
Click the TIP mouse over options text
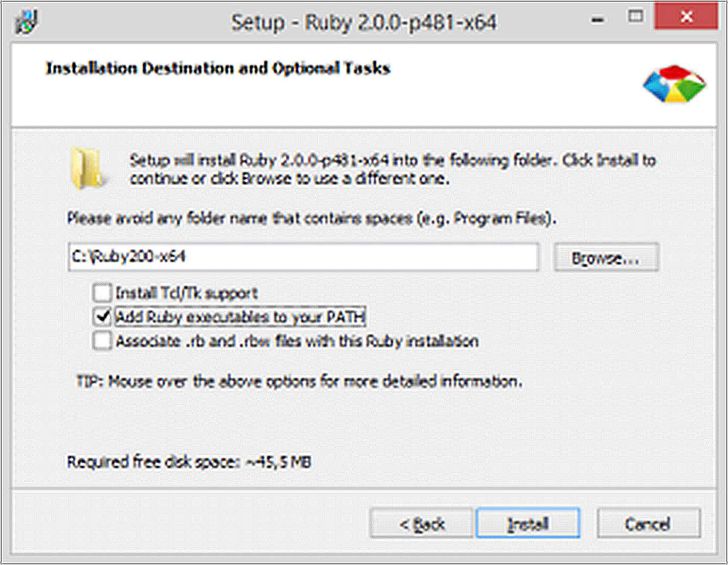(299, 383)
